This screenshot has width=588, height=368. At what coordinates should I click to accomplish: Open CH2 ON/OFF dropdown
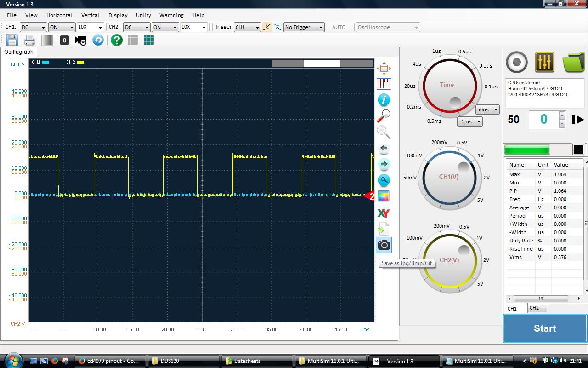(165, 27)
